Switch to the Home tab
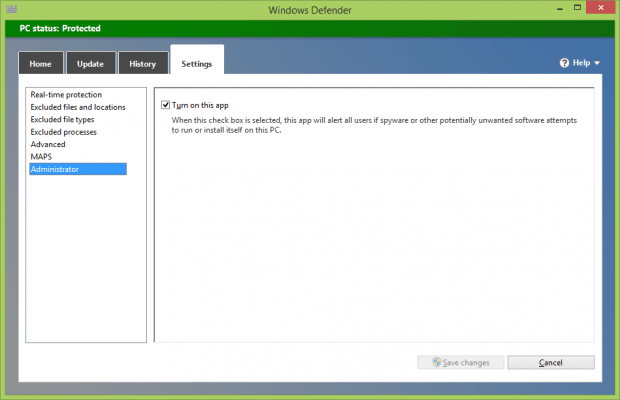This screenshot has height=400, width=620. [41, 63]
